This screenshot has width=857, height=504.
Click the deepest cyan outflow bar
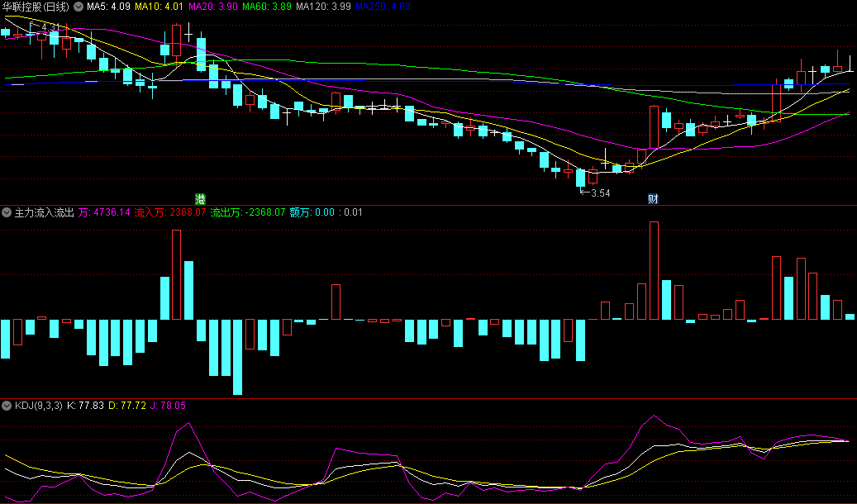pos(237,357)
